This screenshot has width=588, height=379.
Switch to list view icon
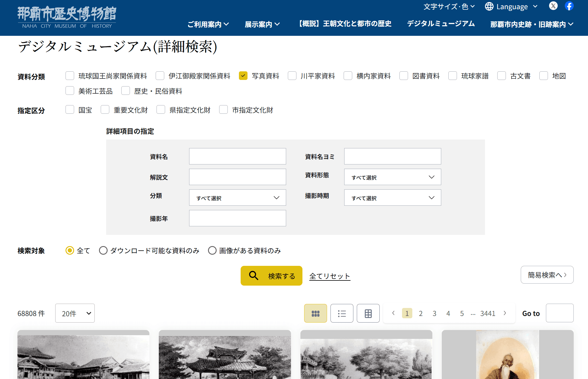point(342,313)
